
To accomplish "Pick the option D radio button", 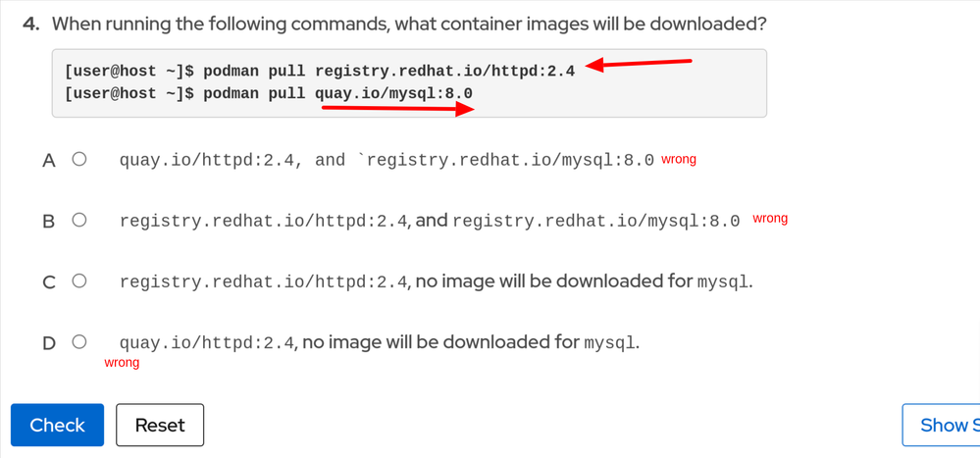I will coord(79,342).
